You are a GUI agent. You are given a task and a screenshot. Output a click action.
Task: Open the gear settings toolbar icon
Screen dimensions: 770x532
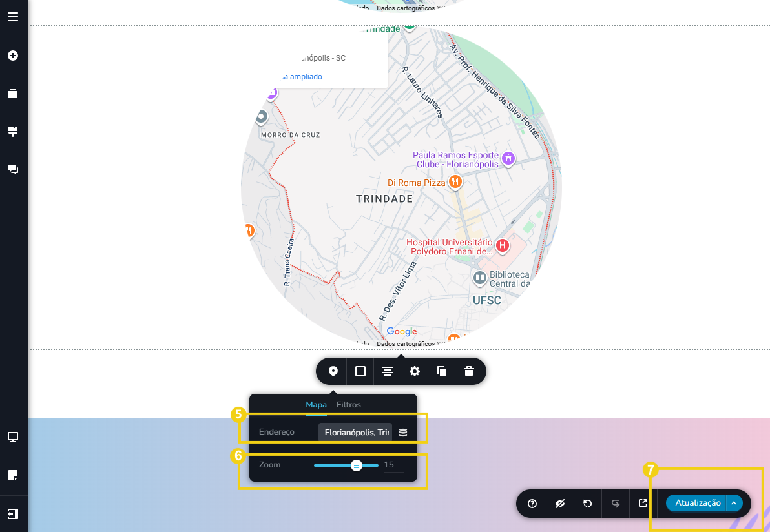coord(415,371)
